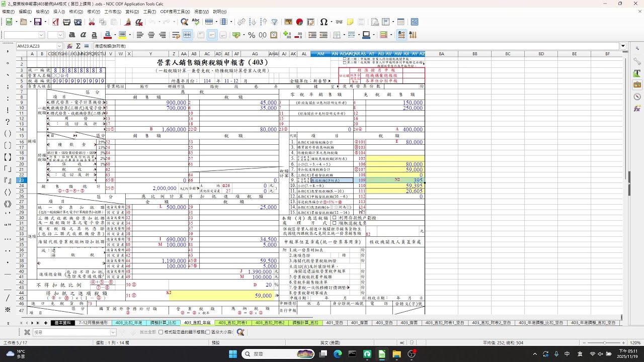Screen dimensions: 644x362
Task: Click the Bold formatting icon
Action: 72,35
